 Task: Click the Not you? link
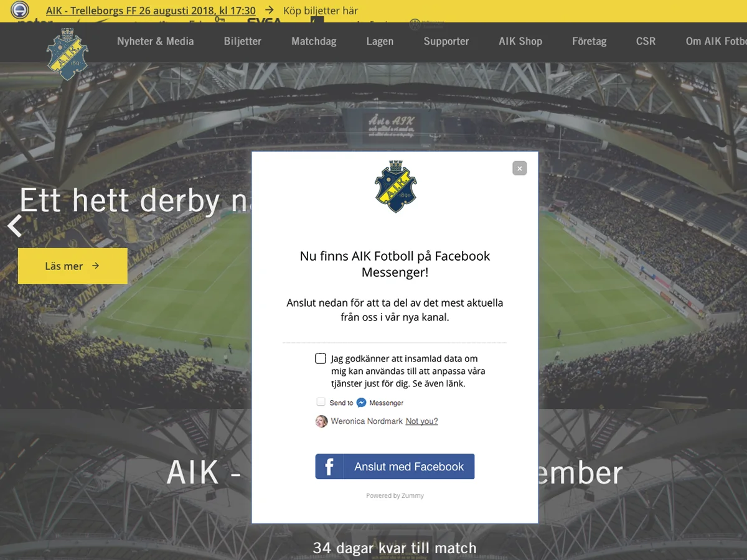[x=421, y=421]
